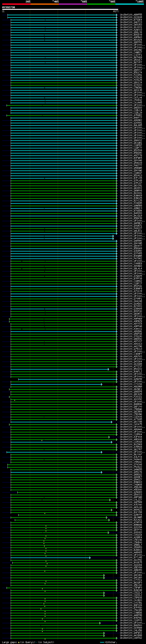Click on the UniRef100_C1MPK4 label

tap(131, 434)
